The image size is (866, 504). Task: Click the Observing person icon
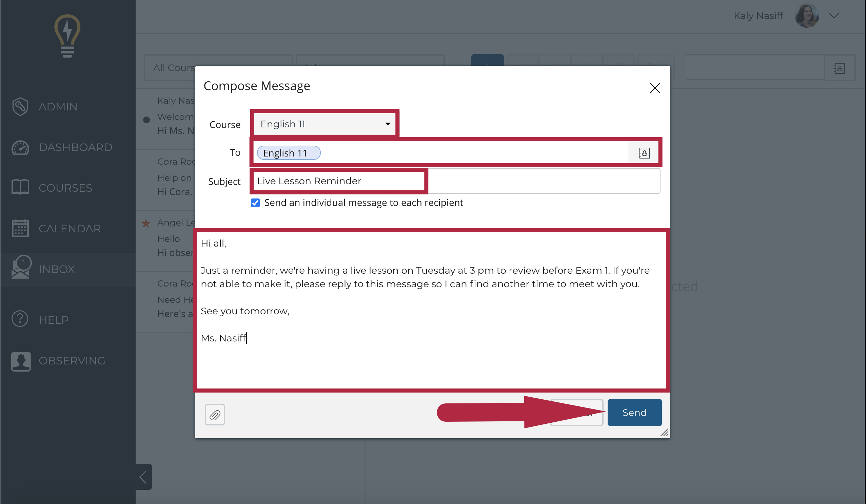click(x=21, y=361)
